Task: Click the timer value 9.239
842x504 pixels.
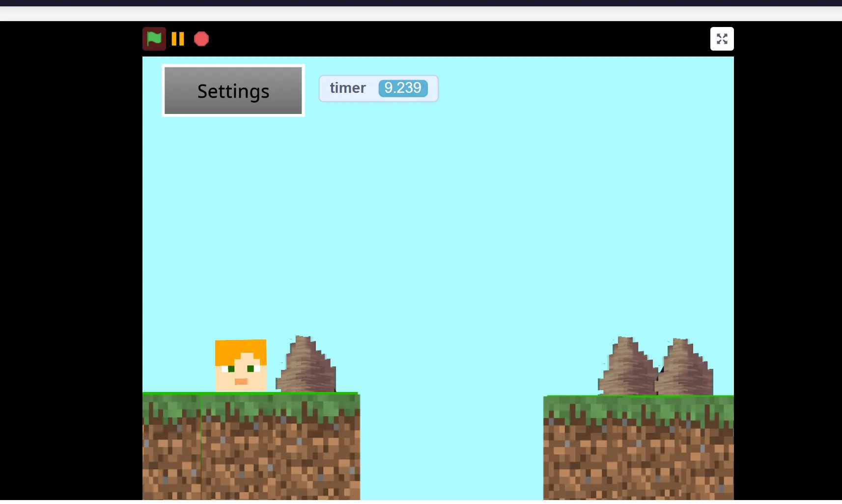Action: click(403, 88)
